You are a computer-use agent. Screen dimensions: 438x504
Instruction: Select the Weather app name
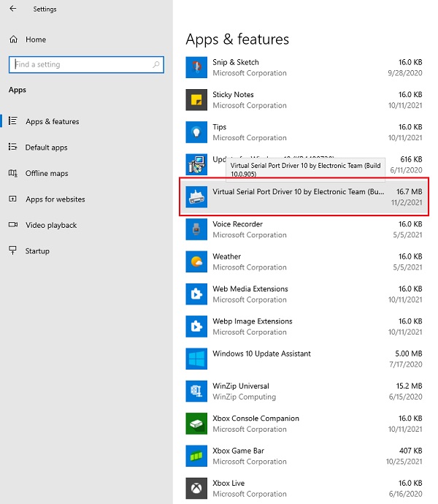coord(226,256)
